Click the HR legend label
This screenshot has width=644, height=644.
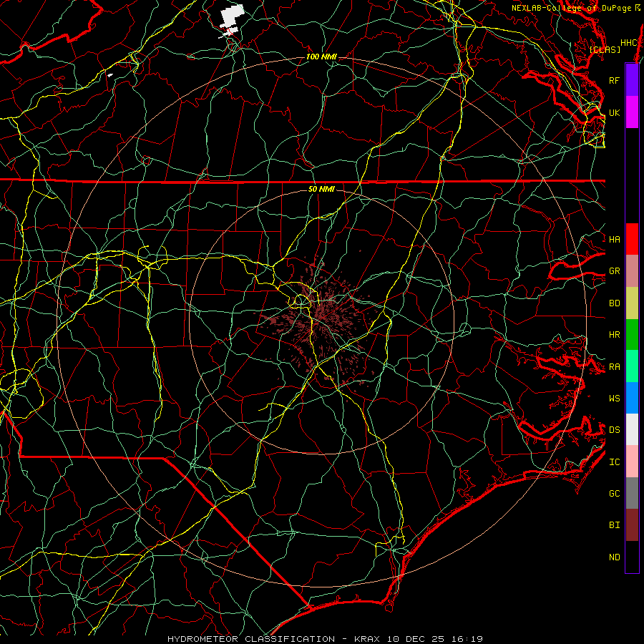click(x=614, y=335)
